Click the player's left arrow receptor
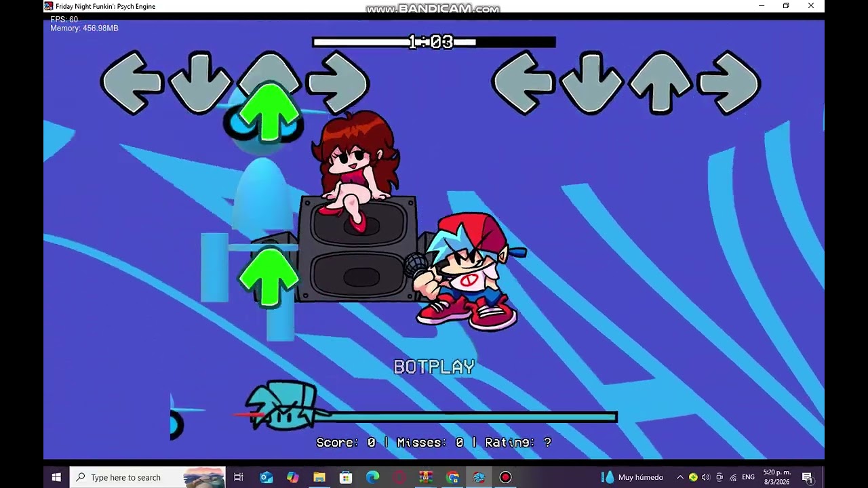This screenshot has width=868, height=488. (523, 83)
